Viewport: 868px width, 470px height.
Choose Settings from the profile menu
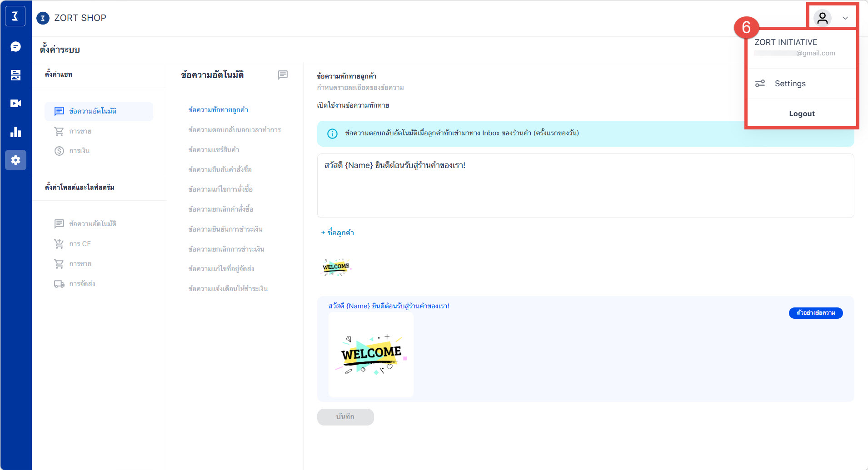point(790,84)
